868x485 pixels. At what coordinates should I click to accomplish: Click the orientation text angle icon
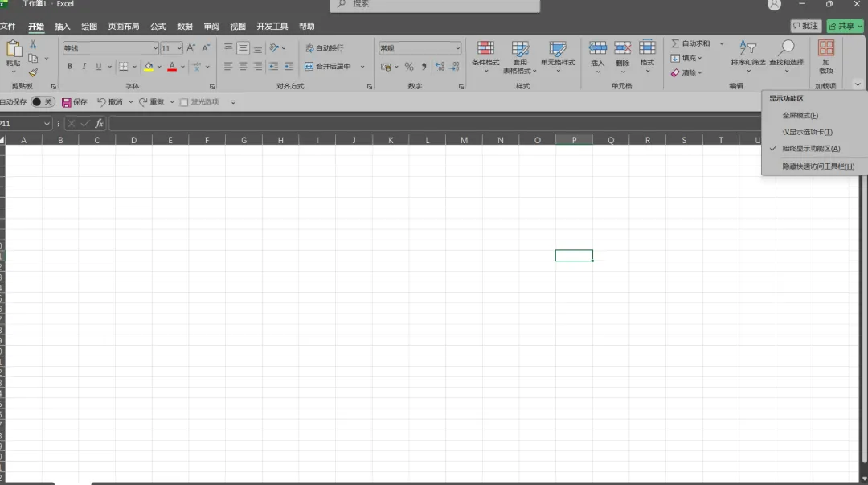[x=274, y=48]
